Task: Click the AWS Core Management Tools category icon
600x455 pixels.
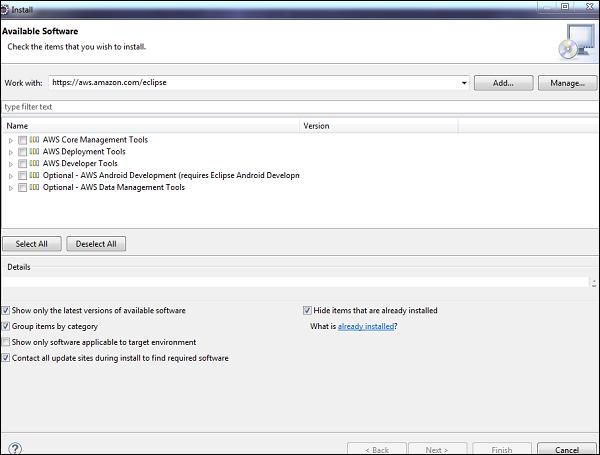Action: pyautogui.click(x=34, y=140)
